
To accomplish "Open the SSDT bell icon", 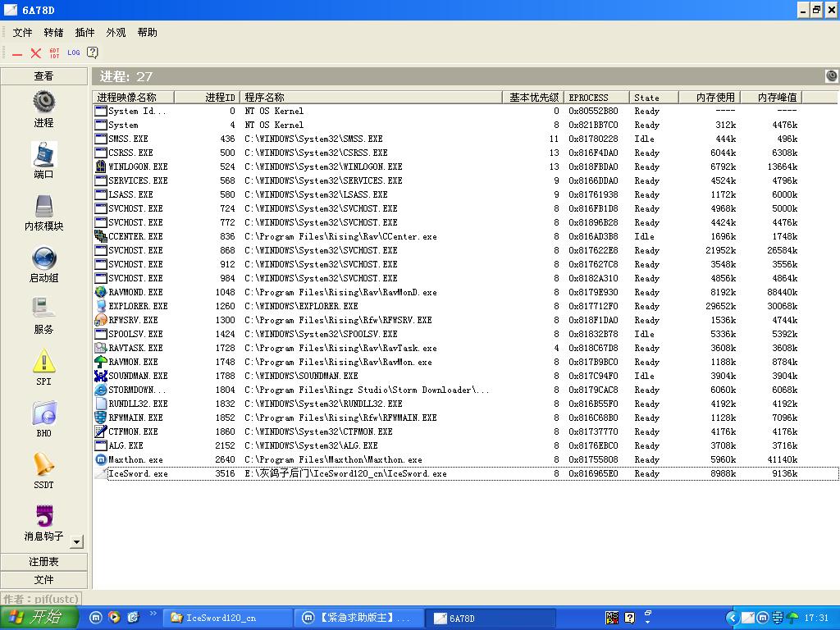I will pos(44,464).
